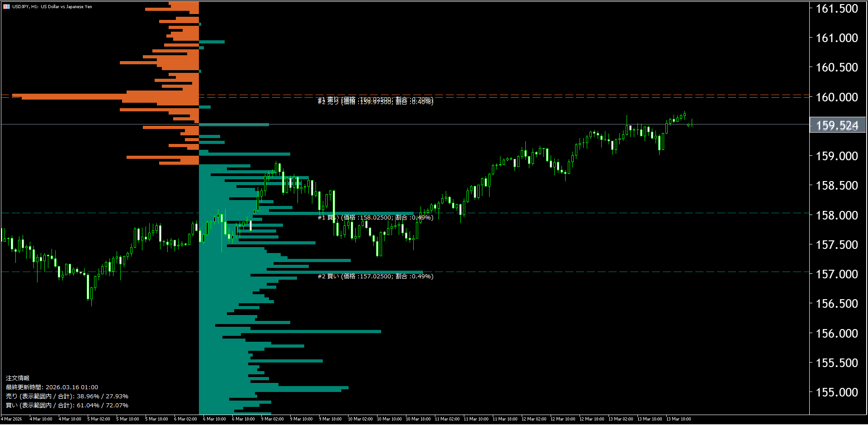Click the 10 Mar 10:00 time axis label

[389, 419]
